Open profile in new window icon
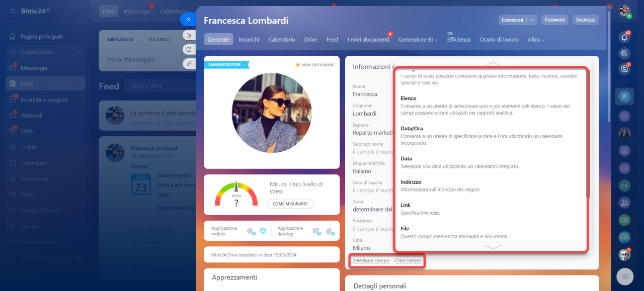Viewport: 644px width, 291px height. [x=189, y=49]
